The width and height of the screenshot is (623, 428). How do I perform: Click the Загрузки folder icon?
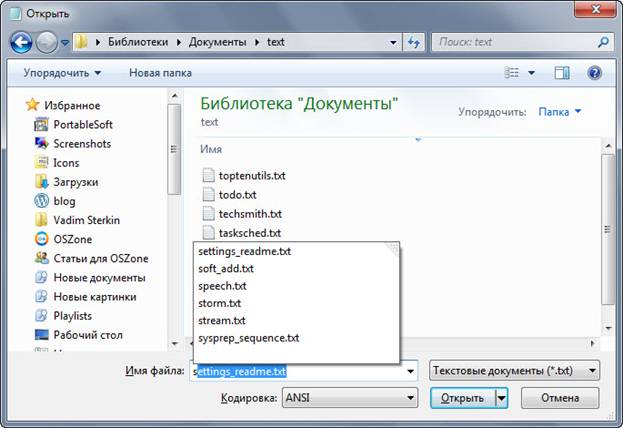click(41, 182)
